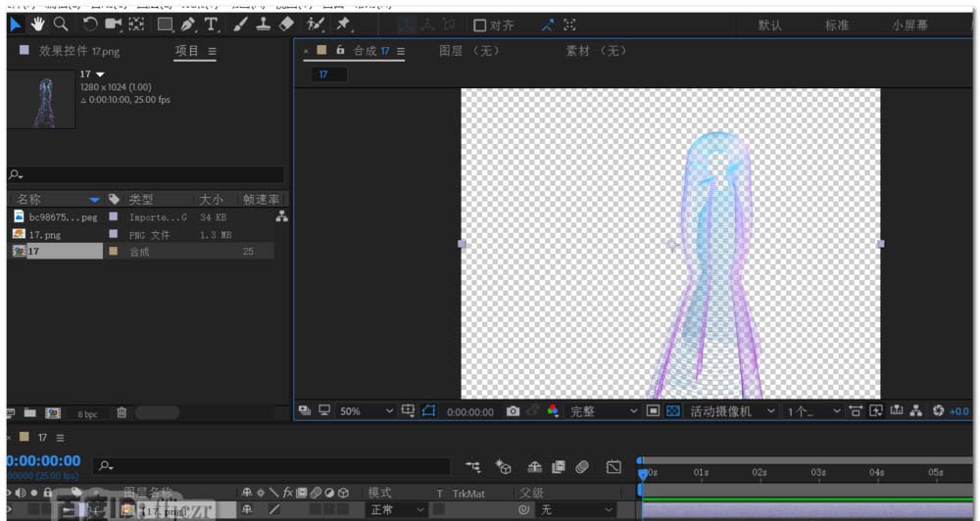Switch to the 效果控件 17.png tab
Image resolution: width=980 pixels, height=521 pixels.
(78, 51)
